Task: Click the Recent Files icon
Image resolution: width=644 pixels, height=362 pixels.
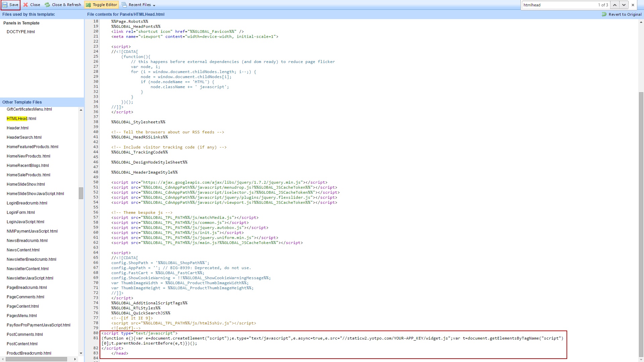Action: tap(124, 5)
